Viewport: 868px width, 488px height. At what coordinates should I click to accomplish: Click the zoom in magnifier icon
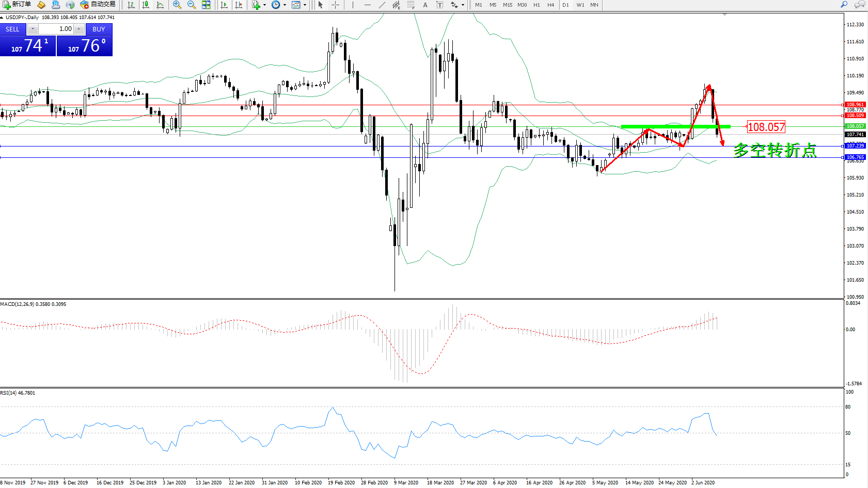point(177,5)
